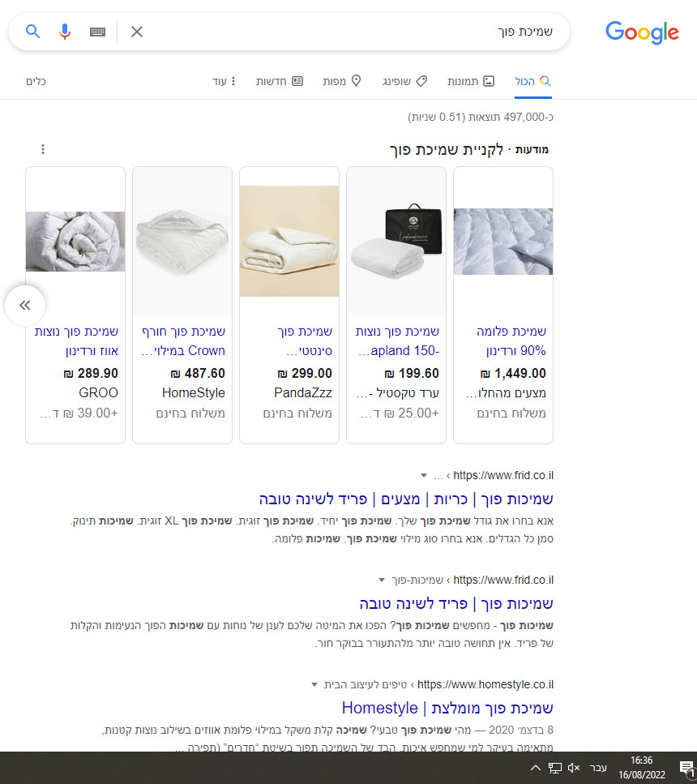697x784 pixels.
Task: Switch to the תמונות tab
Action: click(x=471, y=82)
